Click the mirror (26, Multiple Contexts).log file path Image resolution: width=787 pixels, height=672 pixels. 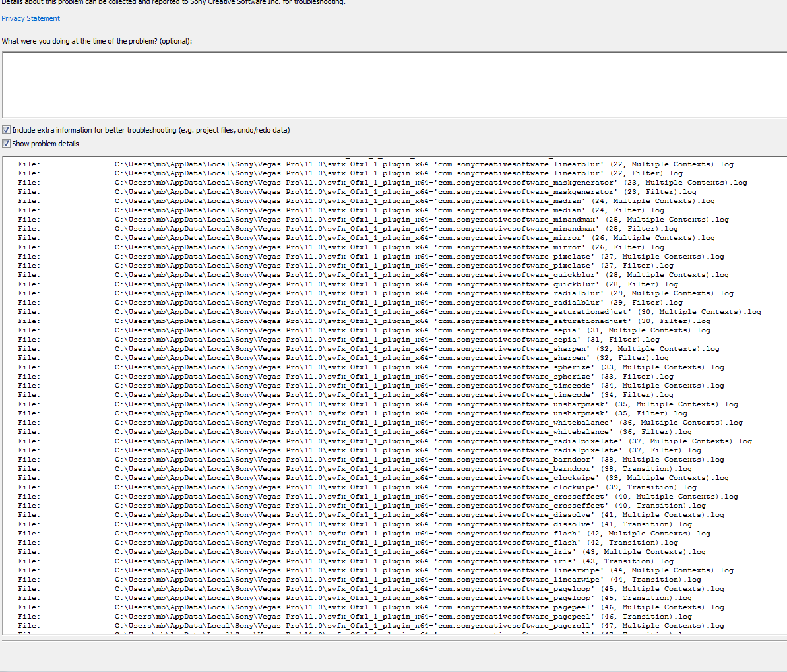pyautogui.click(x=366, y=238)
